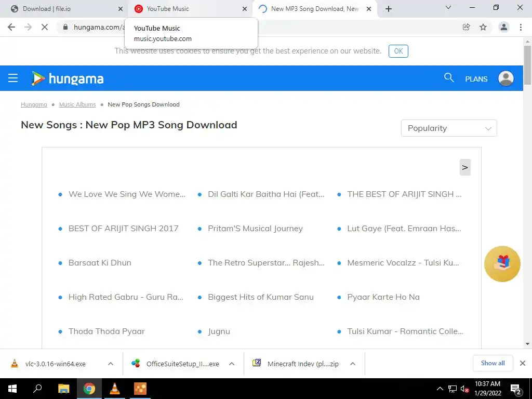
Task: Click the VLC taskbar icon
Action: [x=115, y=389]
